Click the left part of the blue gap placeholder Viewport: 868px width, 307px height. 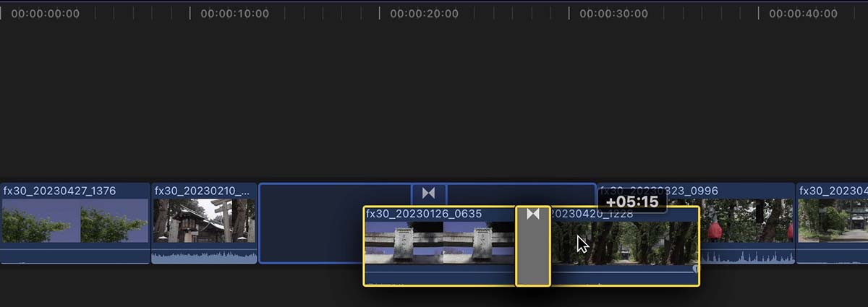[x=312, y=223]
